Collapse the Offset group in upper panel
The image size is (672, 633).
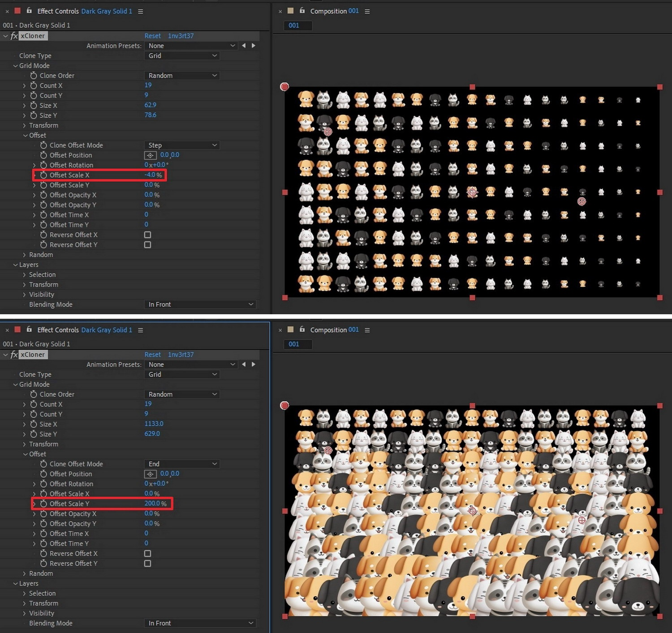(25, 135)
